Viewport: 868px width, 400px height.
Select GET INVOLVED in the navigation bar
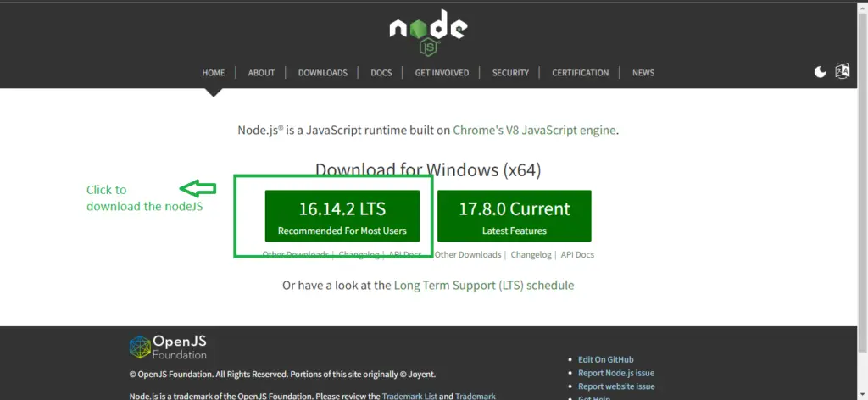pos(442,73)
